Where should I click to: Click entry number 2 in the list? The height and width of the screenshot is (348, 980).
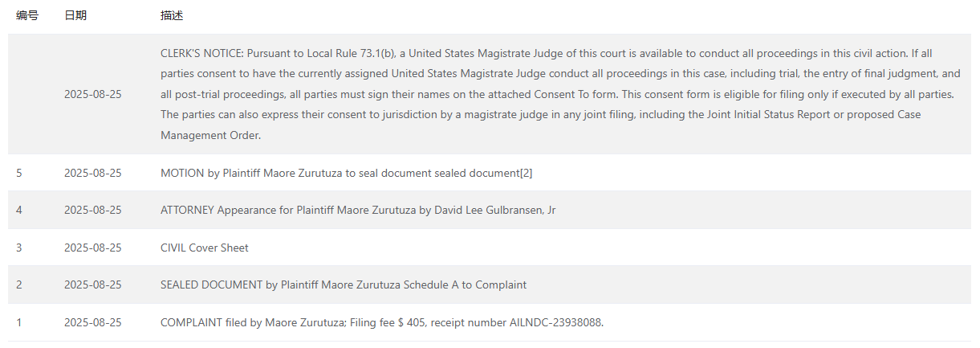[19, 285]
